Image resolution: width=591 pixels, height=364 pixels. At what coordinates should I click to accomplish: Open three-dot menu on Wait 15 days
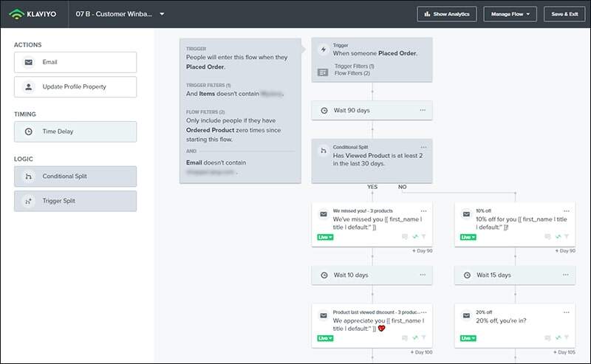(565, 275)
